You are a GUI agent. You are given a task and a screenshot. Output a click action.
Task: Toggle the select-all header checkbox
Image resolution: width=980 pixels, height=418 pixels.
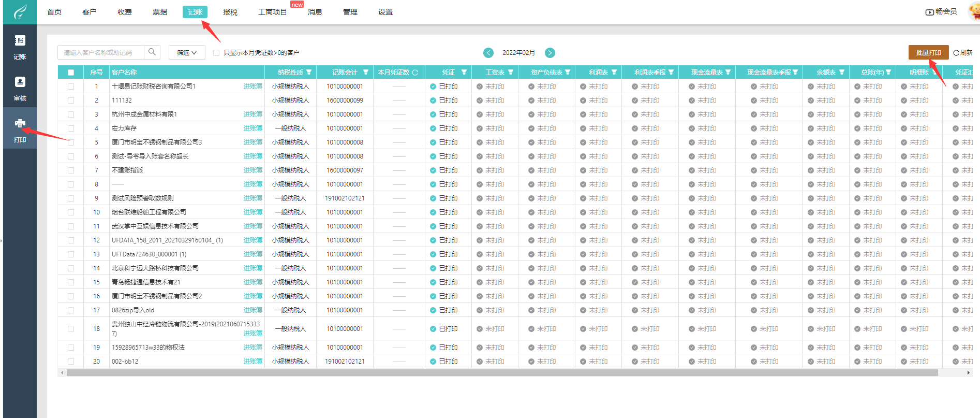[71, 73]
